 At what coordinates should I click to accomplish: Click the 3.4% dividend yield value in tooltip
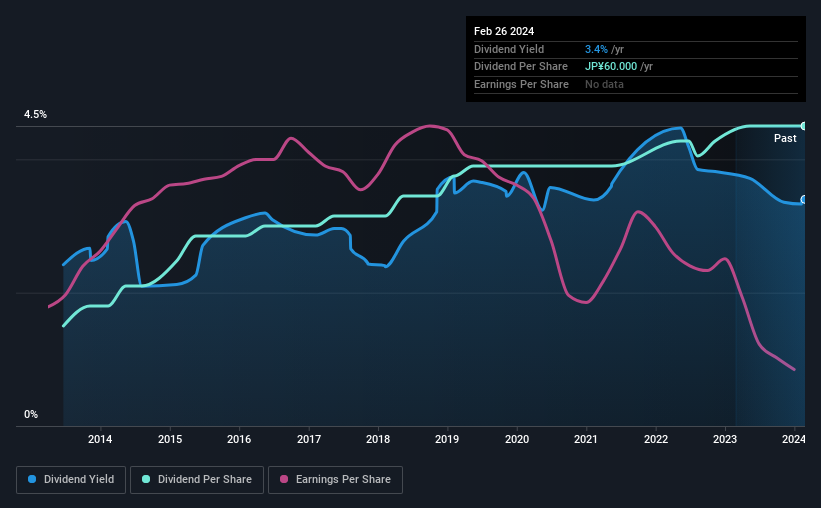point(596,49)
